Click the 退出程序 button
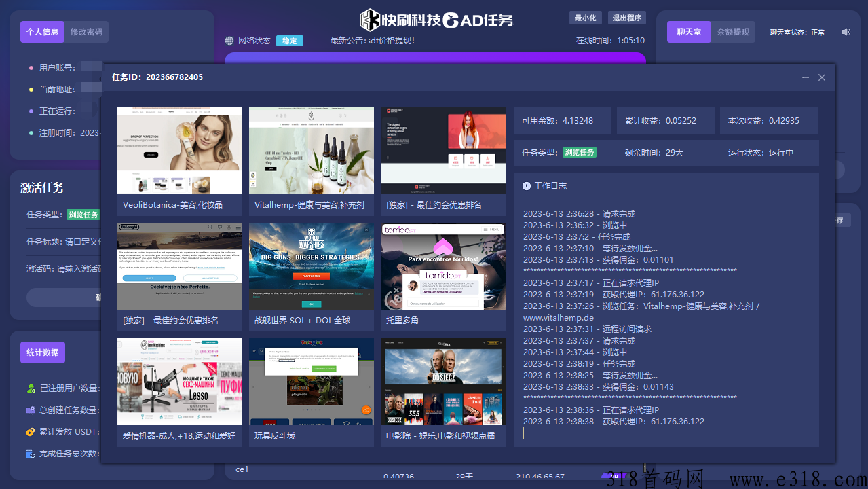The height and width of the screenshot is (489, 868). pyautogui.click(x=626, y=18)
